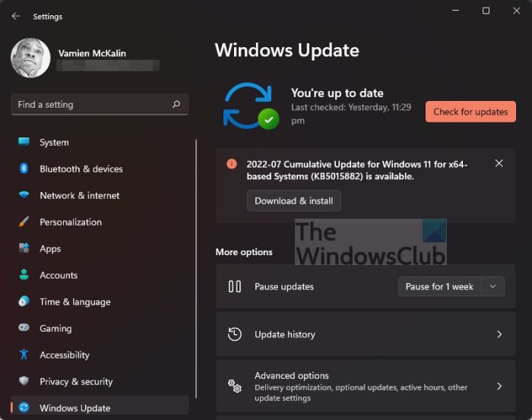This screenshot has height=420, width=532.
Task: Close the Settings window
Action: [x=516, y=11]
